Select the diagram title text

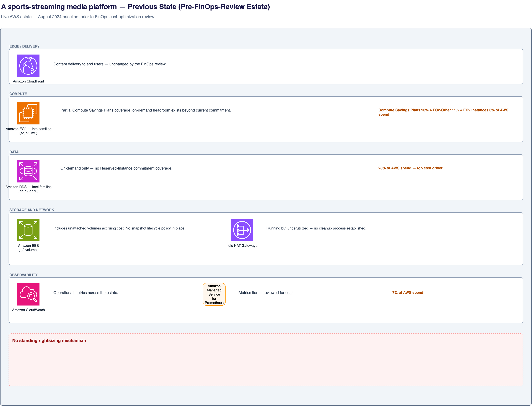click(x=136, y=7)
